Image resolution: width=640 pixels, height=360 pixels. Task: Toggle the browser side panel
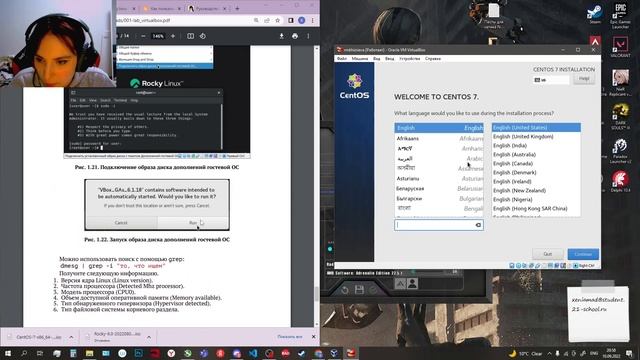(x=291, y=20)
